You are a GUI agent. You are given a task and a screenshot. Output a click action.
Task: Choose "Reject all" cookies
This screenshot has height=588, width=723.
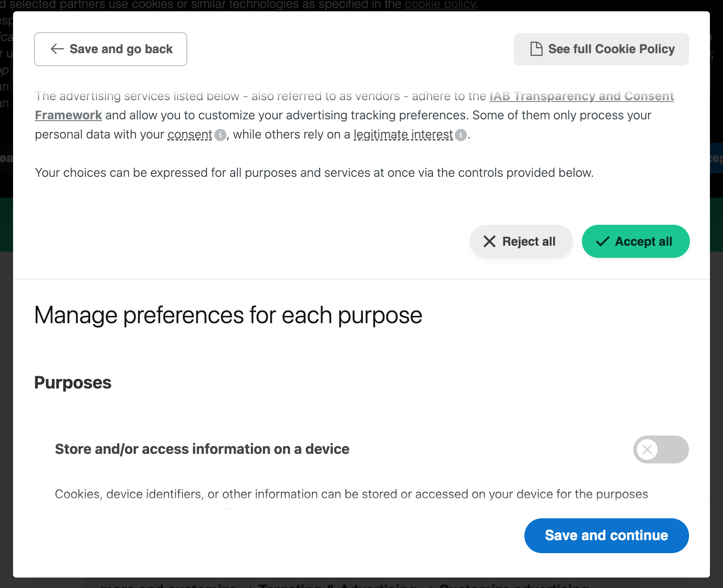coord(521,241)
